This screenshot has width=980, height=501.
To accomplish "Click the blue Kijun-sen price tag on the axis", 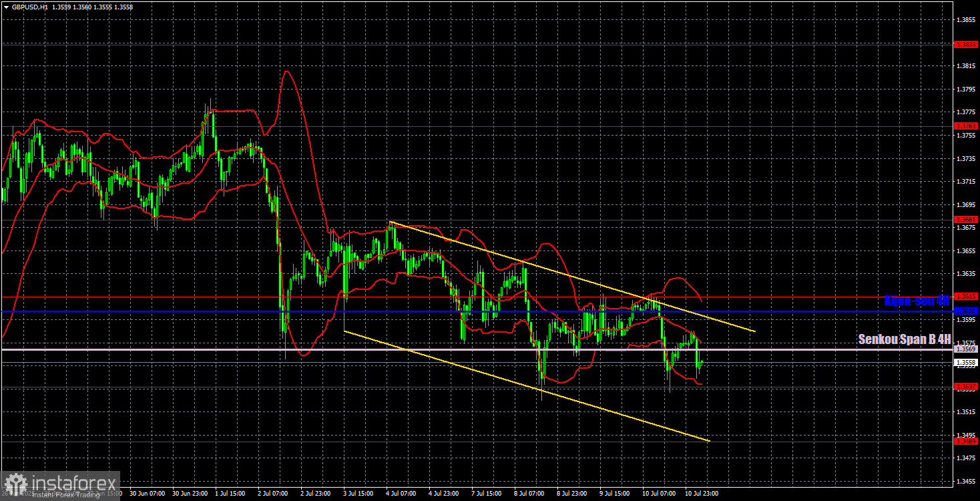I will coord(966,311).
